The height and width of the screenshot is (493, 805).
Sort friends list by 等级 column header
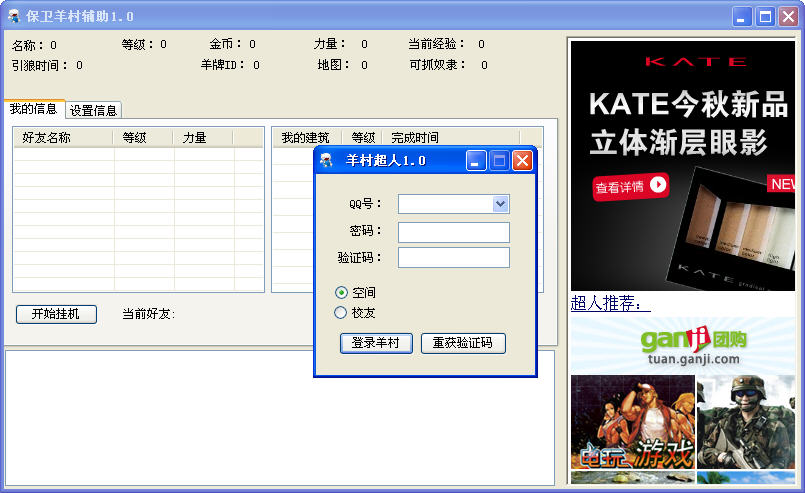point(143,138)
